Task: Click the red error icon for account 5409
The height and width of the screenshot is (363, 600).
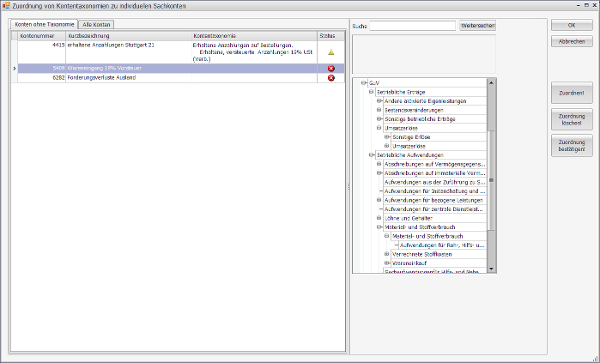Action: click(331, 68)
